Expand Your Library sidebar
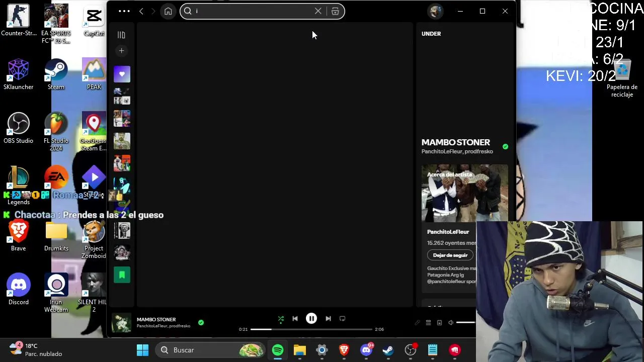The image size is (644, 362). (121, 35)
